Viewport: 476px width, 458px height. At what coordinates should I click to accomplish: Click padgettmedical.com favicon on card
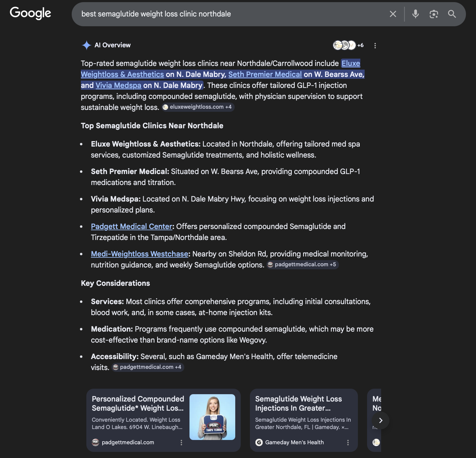point(96,442)
